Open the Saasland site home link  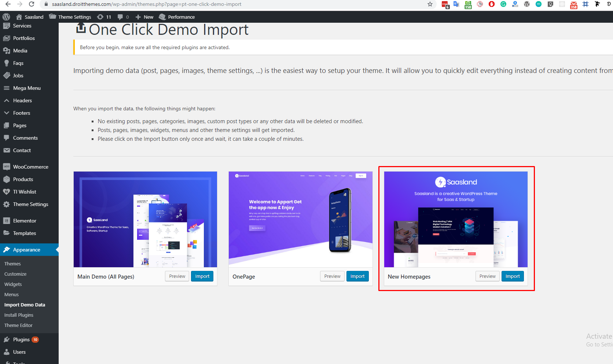point(30,17)
